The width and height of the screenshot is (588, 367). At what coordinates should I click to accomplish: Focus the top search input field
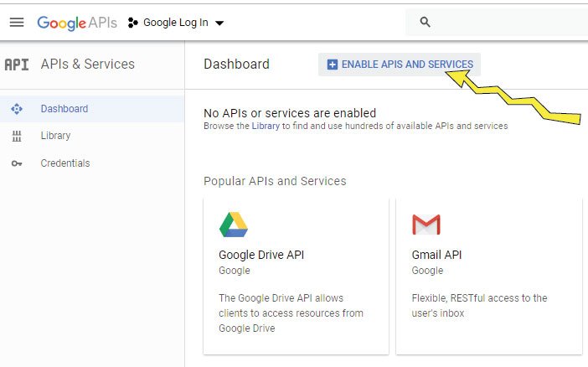coord(497,22)
